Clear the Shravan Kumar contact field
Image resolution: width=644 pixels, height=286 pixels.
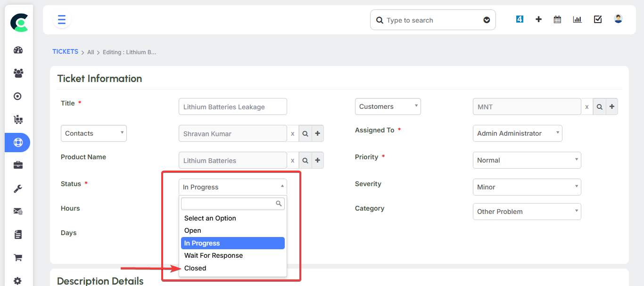point(292,134)
